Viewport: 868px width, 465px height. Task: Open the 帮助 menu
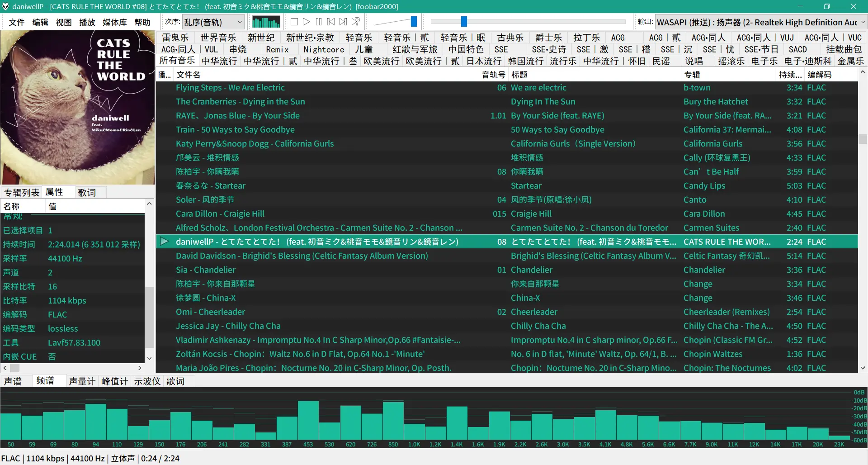142,22
